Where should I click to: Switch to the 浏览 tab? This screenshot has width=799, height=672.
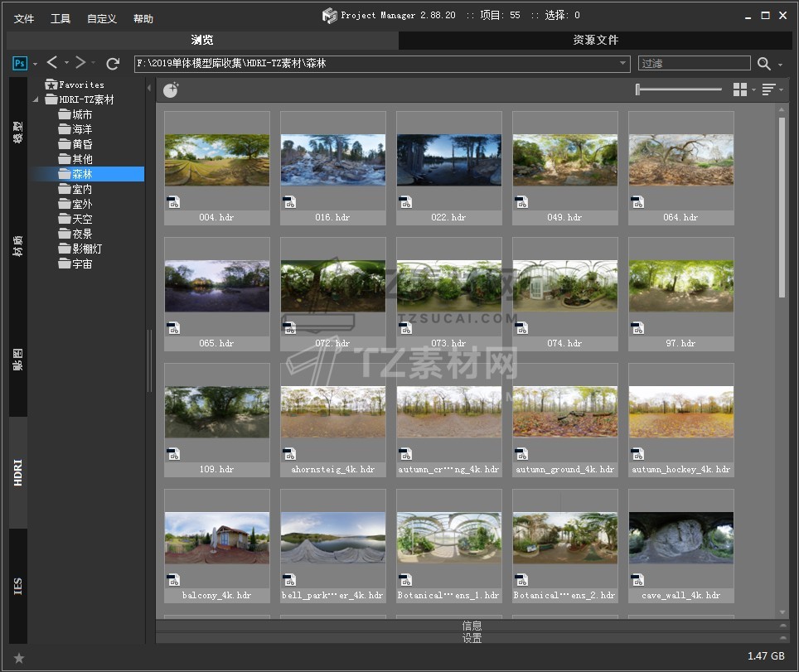202,40
